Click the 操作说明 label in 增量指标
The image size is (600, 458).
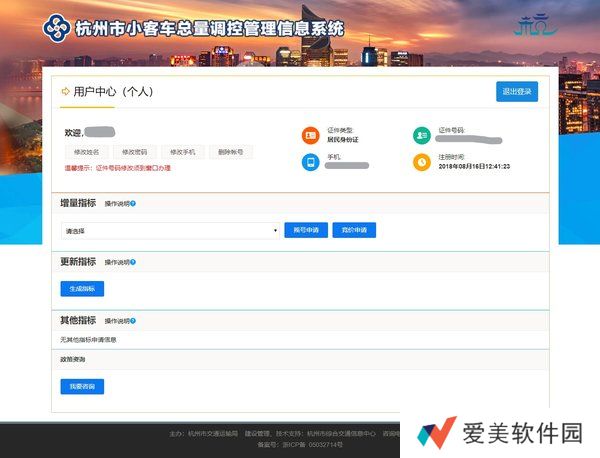tap(117, 204)
